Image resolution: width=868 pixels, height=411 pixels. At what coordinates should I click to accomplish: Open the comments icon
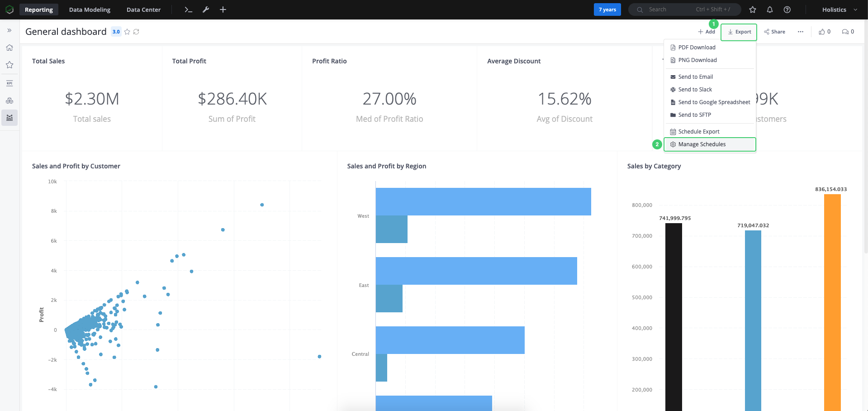pos(845,32)
